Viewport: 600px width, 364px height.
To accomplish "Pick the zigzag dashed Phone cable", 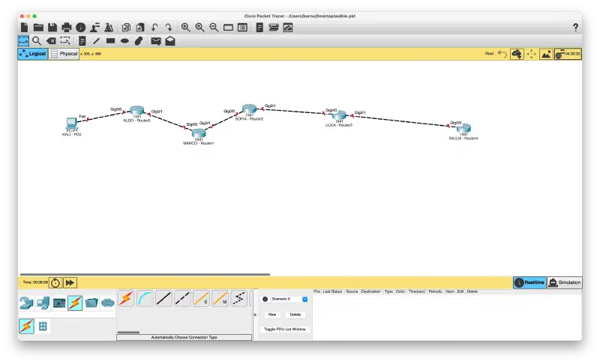I will [x=239, y=298].
